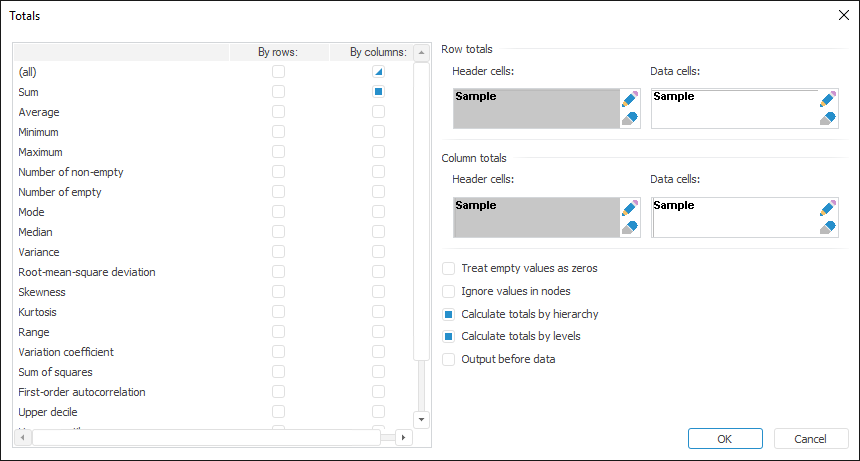The image size is (860, 461).
Task: Select the Median row in the list
Action: coord(36,232)
